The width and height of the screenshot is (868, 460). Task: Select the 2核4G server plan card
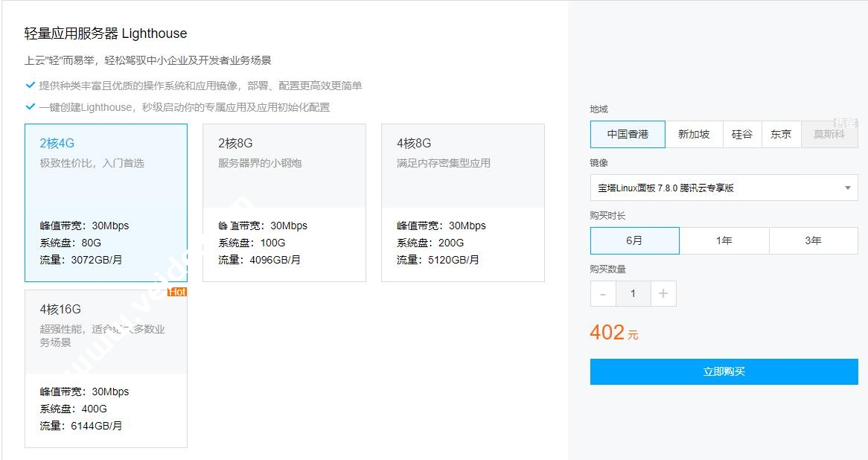[106, 202]
